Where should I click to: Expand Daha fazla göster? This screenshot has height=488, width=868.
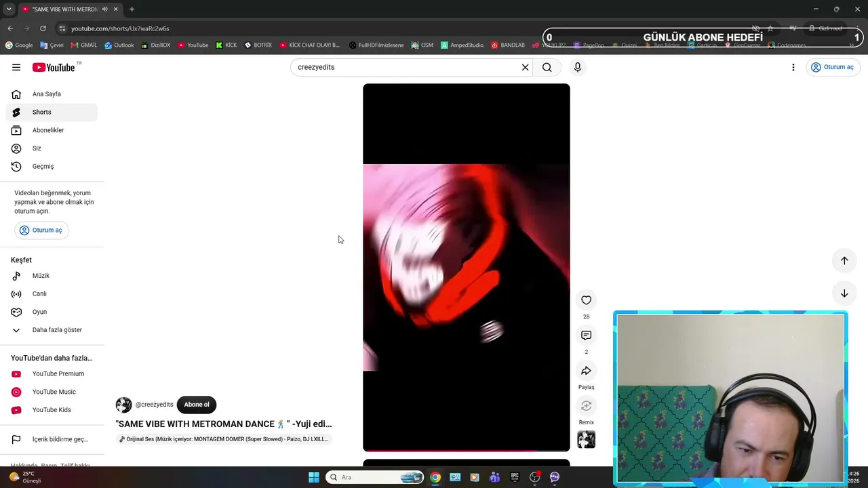[x=52, y=330]
